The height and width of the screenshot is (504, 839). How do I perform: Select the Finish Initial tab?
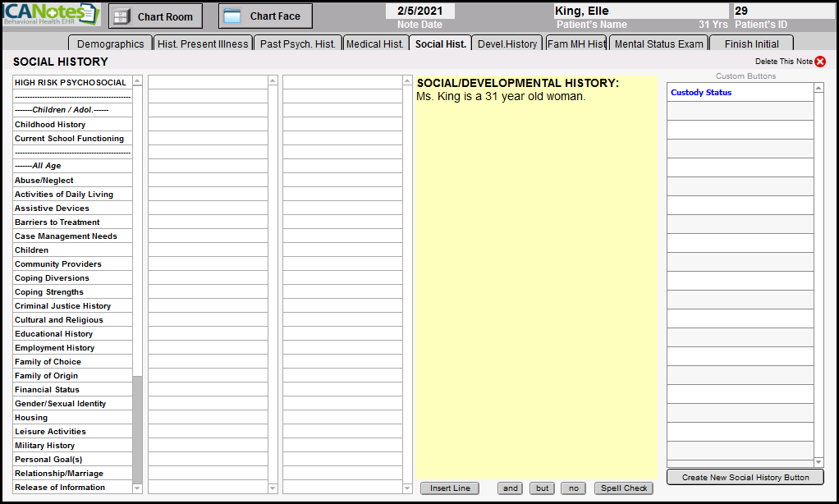pos(751,44)
